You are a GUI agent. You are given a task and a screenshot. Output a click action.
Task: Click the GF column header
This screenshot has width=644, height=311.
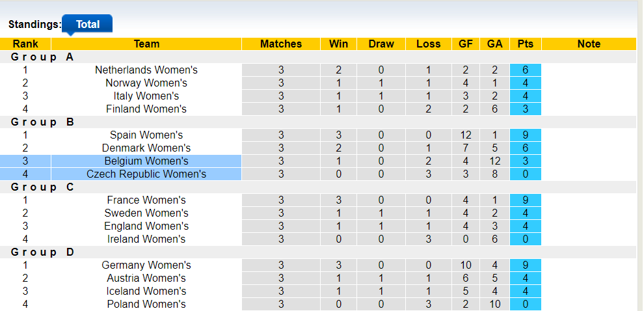click(466, 44)
